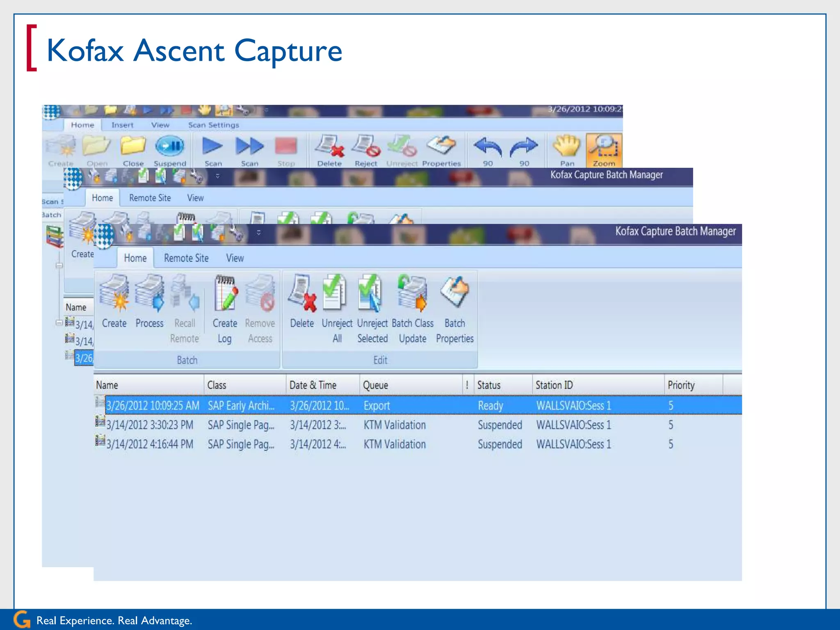Screen dimensions: 840x630
Task: Click Create icon in Scan window
Action: coord(61,151)
